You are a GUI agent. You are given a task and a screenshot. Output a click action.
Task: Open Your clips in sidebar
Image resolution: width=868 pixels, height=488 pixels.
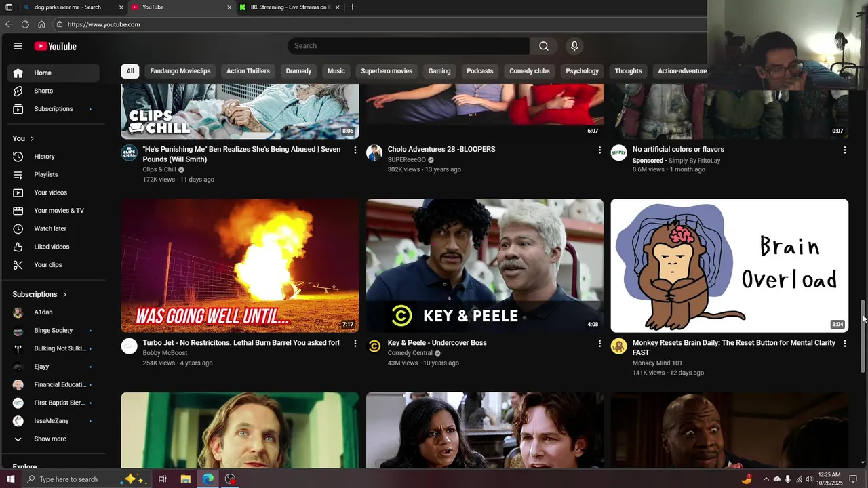tap(52, 265)
